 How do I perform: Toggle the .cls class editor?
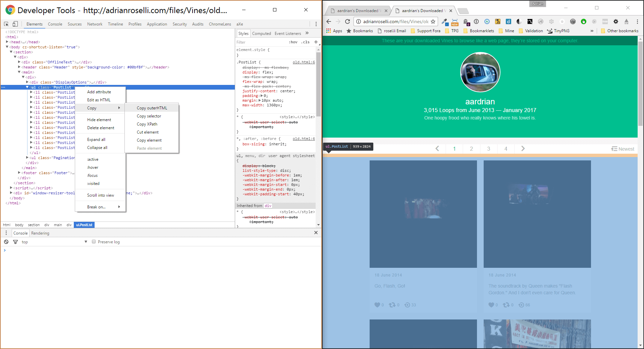click(305, 42)
